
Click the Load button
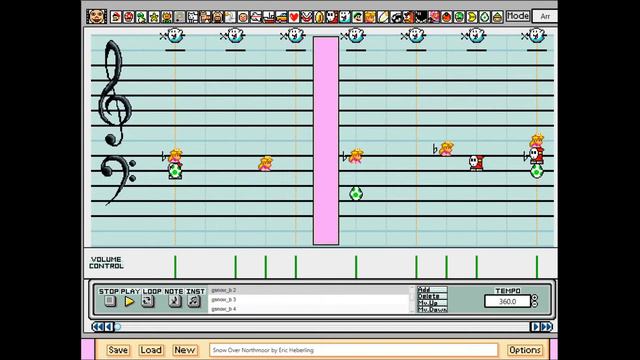point(151,350)
